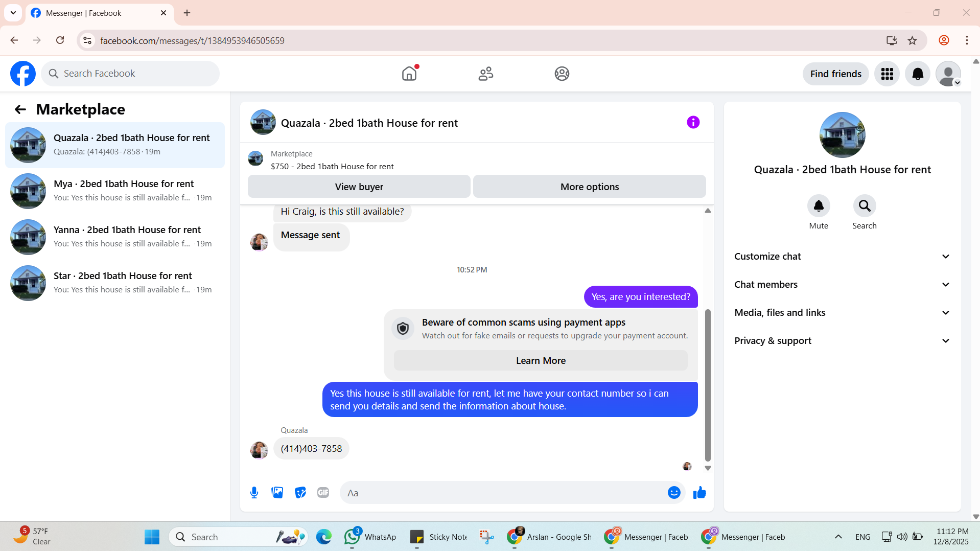Choose a sticker icon
This screenshot has width=980, height=551.
tap(300, 493)
